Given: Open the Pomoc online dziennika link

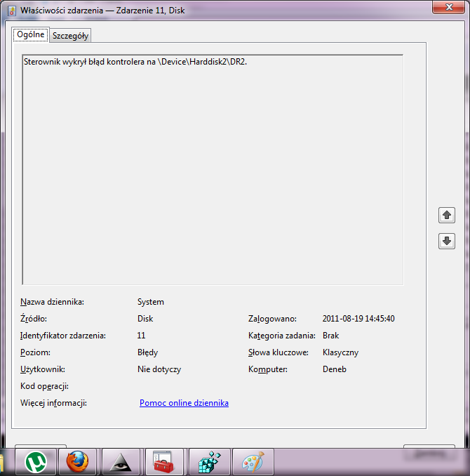Looking at the screenshot, I should pos(184,403).
